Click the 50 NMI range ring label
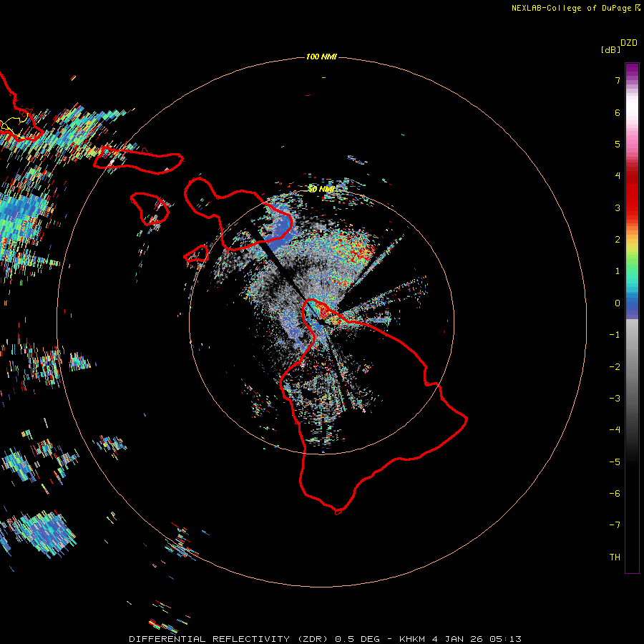 321,189
